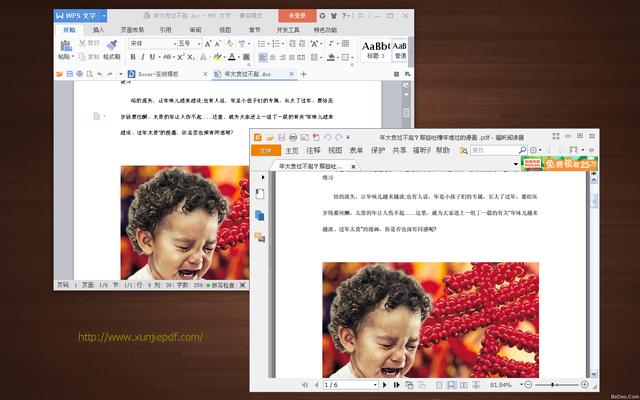The image size is (640, 400).
Task: Apply text highlight color in WPS
Action: 217,57
